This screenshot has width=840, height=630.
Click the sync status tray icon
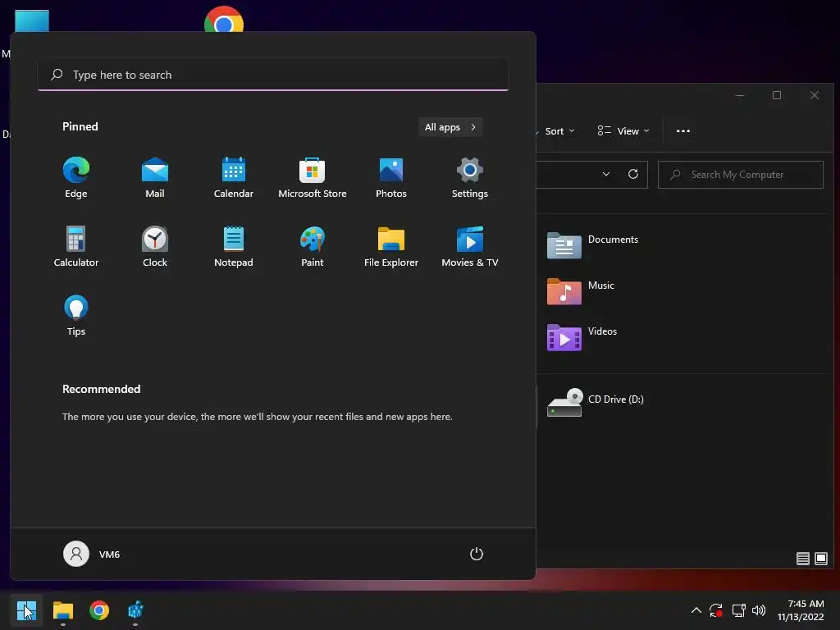pyautogui.click(x=715, y=610)
